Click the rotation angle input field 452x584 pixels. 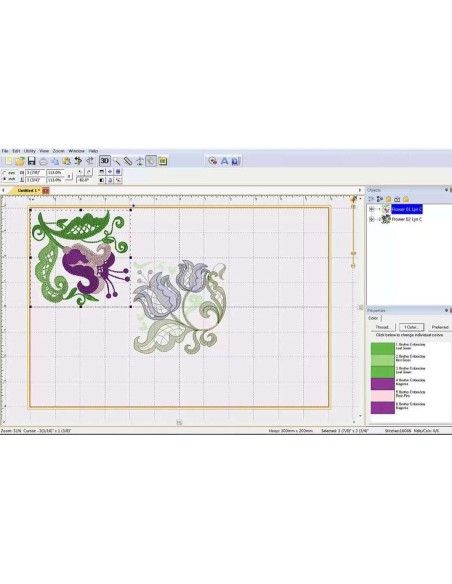click(85, 180)
